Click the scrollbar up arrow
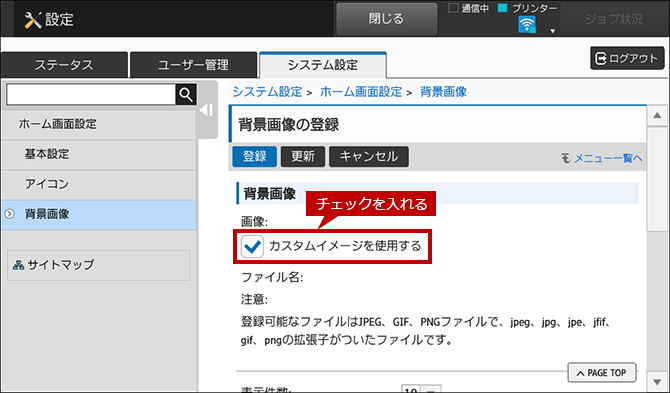 coord(657,116)
